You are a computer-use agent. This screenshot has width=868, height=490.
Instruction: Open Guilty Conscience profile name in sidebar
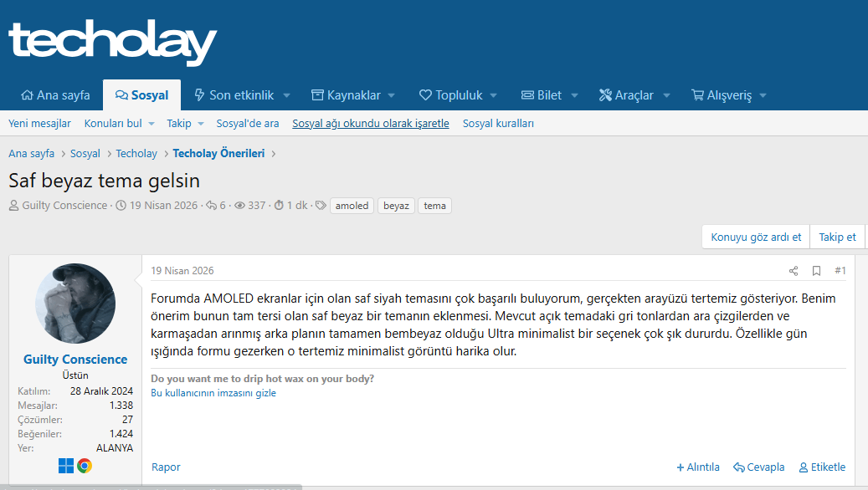tap(75, 359)
